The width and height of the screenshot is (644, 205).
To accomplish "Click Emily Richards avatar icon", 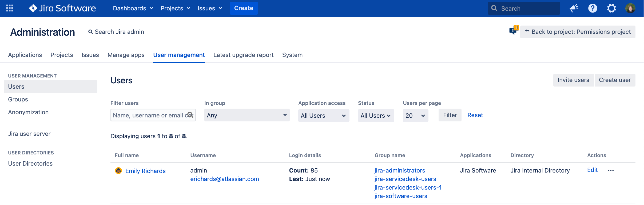I will [x=118, y=171].
